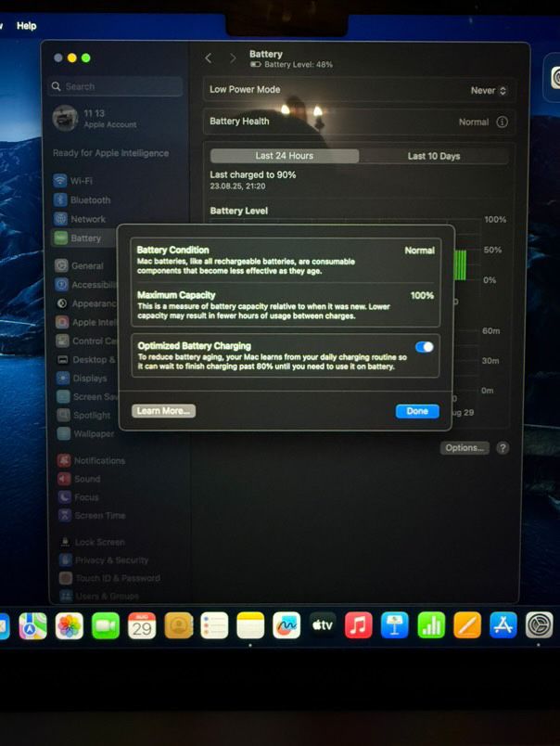This screenshot has width=560, height=746.
Task: Open Music in the Dock
Action: pyautogui.click(x=359, y=625)
